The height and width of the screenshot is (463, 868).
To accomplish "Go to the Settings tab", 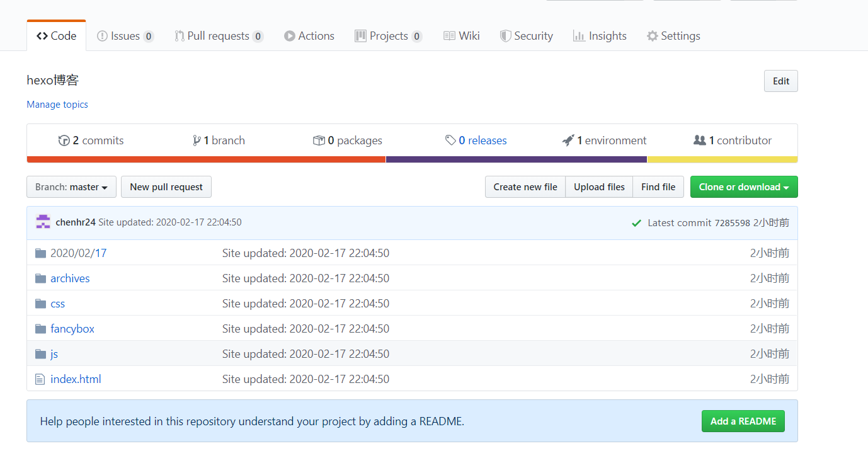I will [x=673, y=36].
